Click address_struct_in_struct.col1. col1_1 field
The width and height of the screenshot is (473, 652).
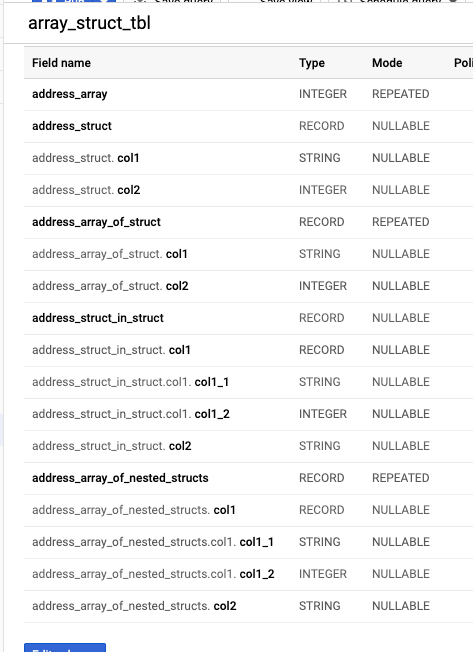point(131,382)
